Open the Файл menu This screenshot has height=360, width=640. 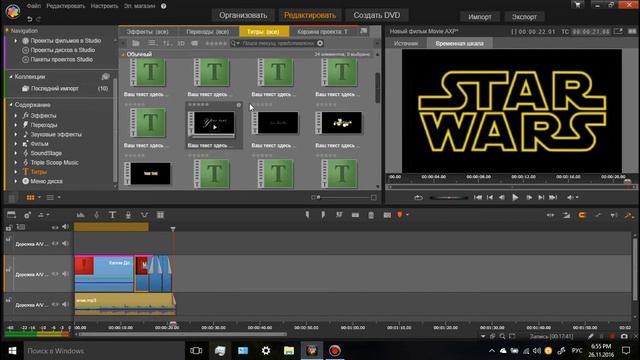click(x=33, y=6)
